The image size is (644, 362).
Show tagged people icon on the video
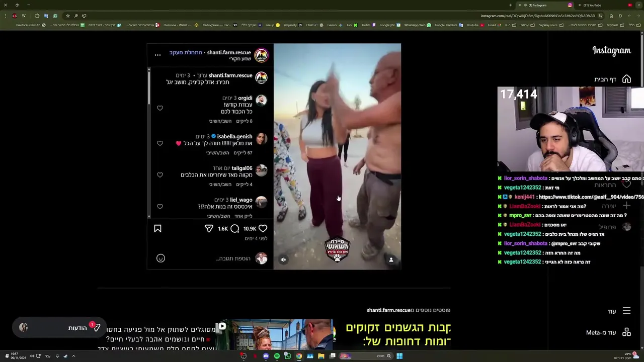tap(391, 259)
